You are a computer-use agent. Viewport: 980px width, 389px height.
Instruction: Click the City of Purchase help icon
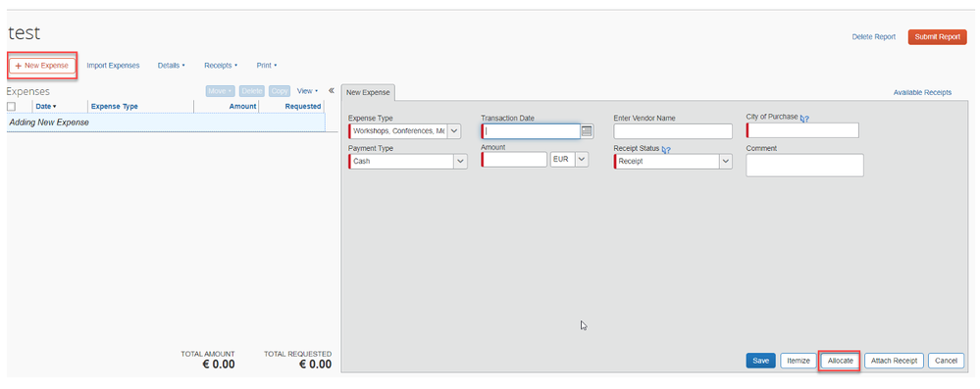[804, 118]
